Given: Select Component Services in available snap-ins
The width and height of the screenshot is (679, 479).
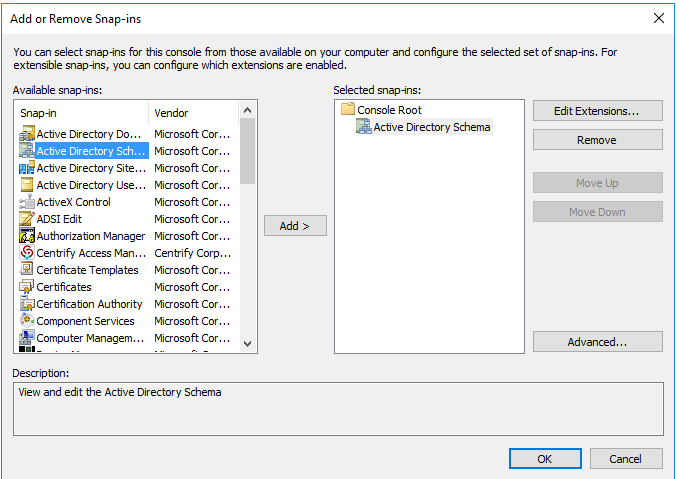Looking at the screenshot, I should [85, 321].
